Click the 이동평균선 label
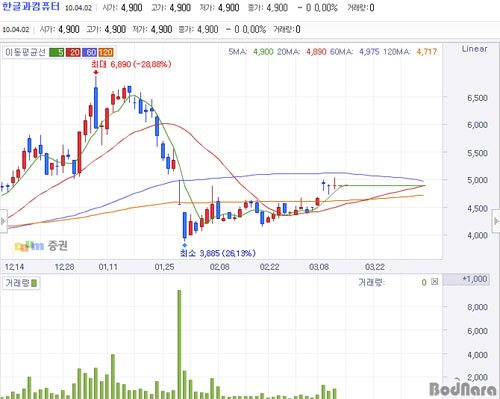 click(x=25, y=52)
